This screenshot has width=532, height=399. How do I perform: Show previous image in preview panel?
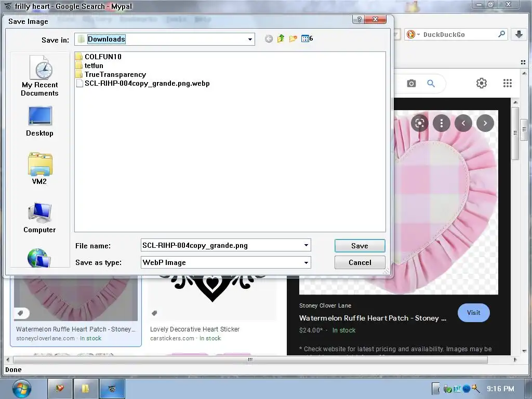coord(463,123)
